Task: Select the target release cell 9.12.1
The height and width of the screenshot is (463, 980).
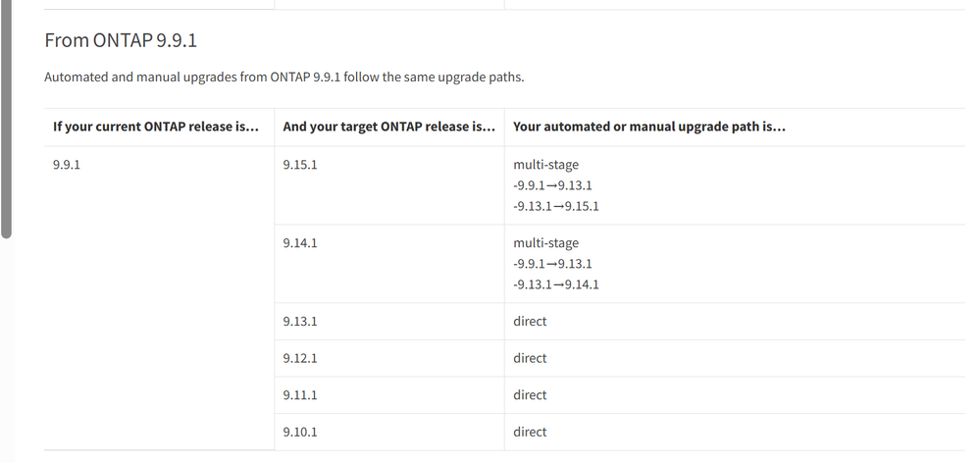Action: 300,358
